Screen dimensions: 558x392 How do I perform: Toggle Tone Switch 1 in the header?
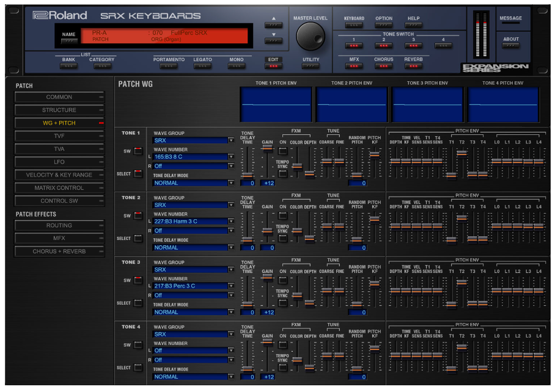coord(354,46)
